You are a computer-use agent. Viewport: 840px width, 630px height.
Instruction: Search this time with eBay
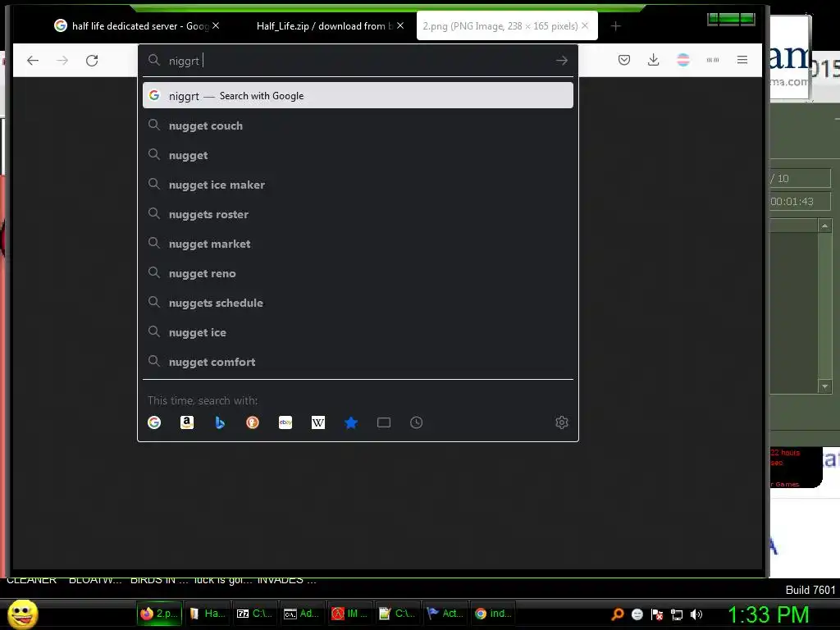pyautogui.click(x=285, y=422)
